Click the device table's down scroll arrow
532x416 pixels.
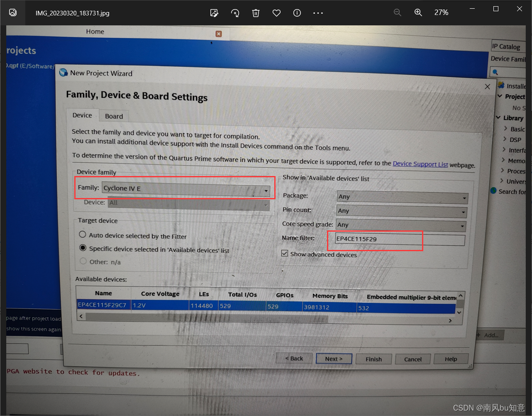coord(459,312)
